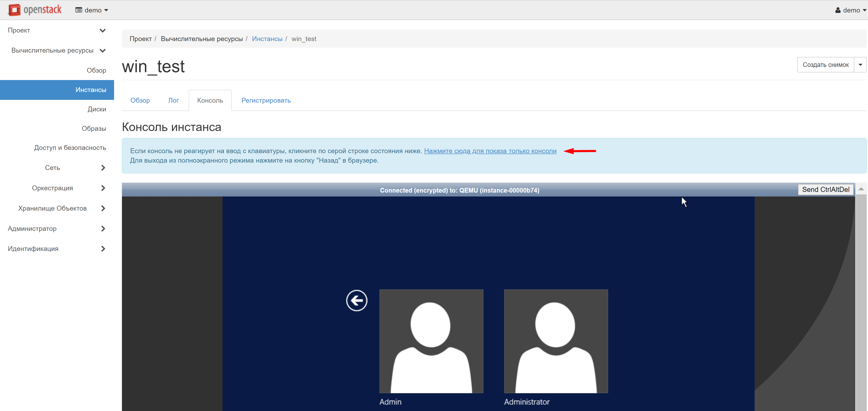Click Проект breadcrumb text

pos(141,39)
